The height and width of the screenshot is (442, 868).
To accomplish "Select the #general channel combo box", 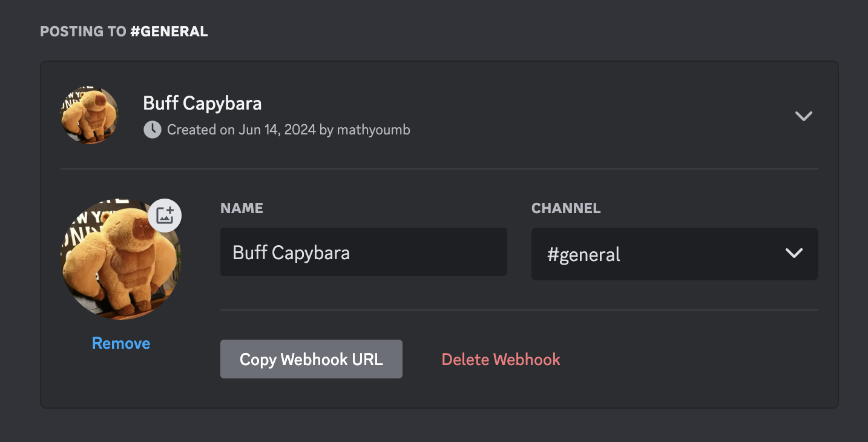I will [674, 254].
